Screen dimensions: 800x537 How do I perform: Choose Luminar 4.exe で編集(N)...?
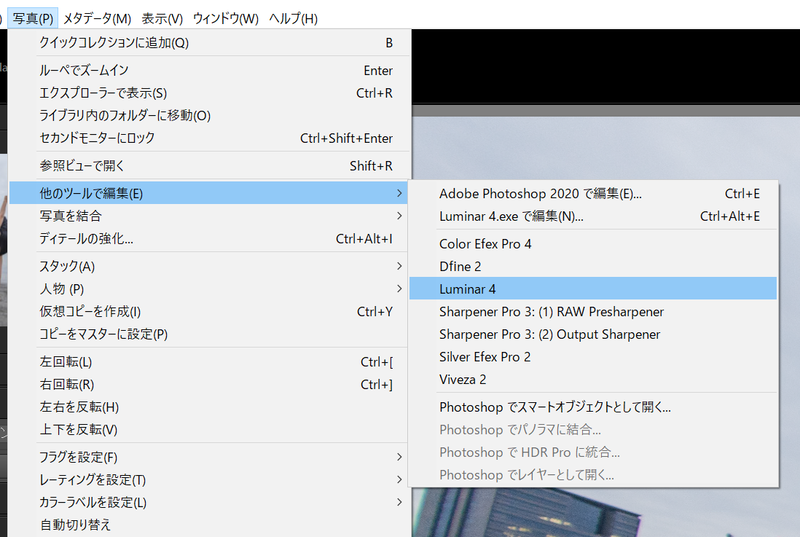point(593,216)
